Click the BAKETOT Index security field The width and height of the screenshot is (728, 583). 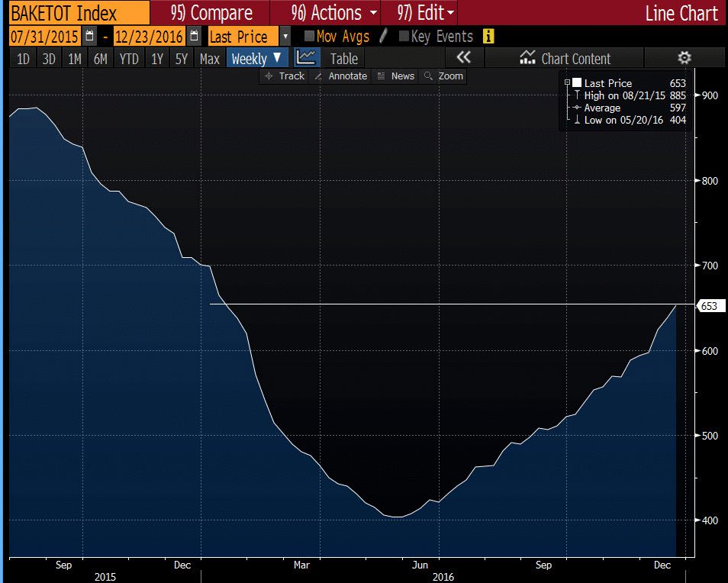click(x=79, y=13)
